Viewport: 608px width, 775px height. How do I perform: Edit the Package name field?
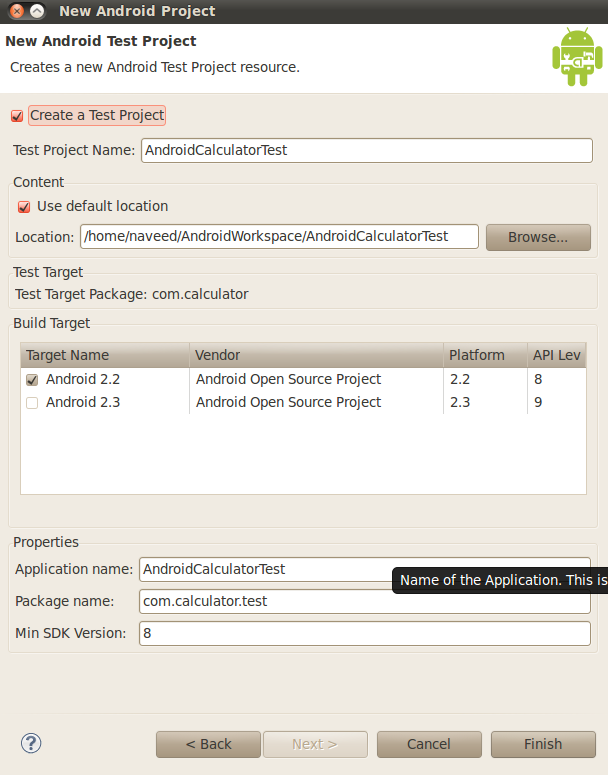[x=365, y=601]
